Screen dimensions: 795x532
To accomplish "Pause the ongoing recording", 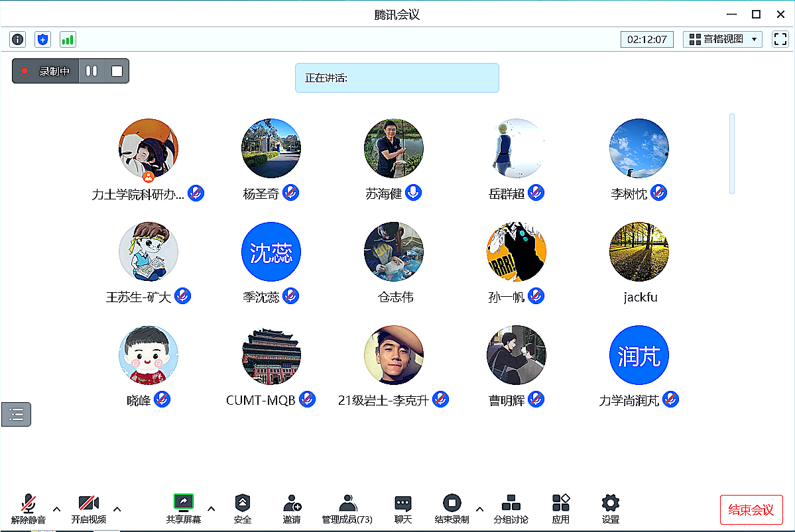I will 92,71.
